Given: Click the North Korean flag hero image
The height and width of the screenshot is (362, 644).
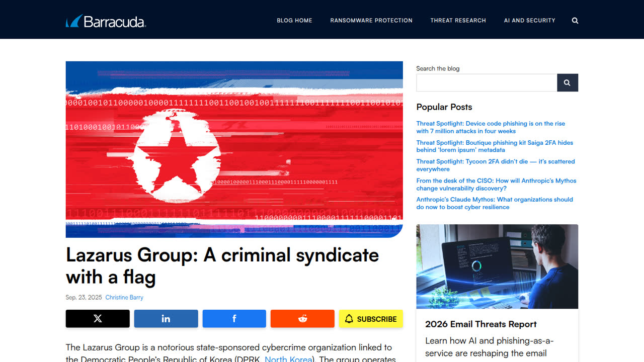Looking at the screenshot, I should (234, 149).
